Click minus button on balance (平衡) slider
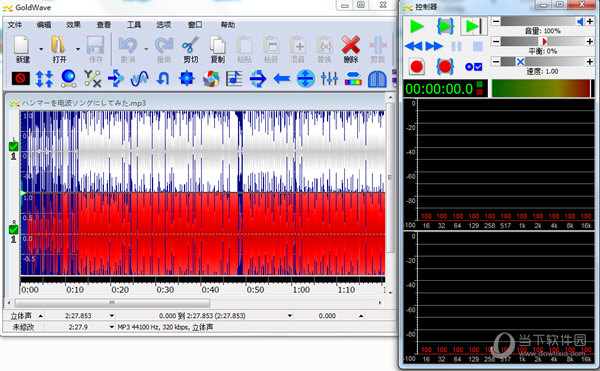 point(496,41)
